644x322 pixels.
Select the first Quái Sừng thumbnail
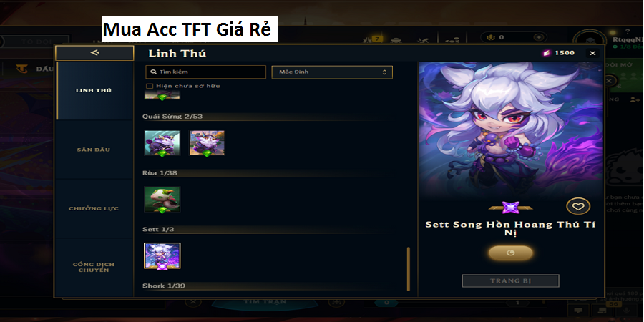pyautogui.click(x=162, y=143)
